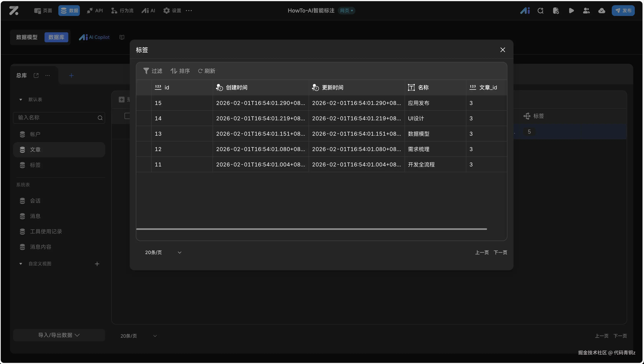Open 总库 in external view icon
644x364 pixels.
click(36, 75)
